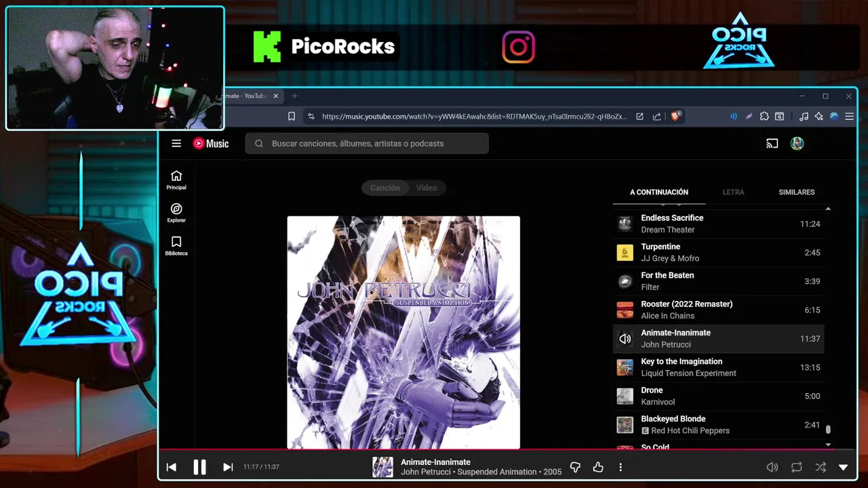Open the browser main menu icon
Image resolution: width=868 pixels, height=488 pixels.
tap(849, 117)
